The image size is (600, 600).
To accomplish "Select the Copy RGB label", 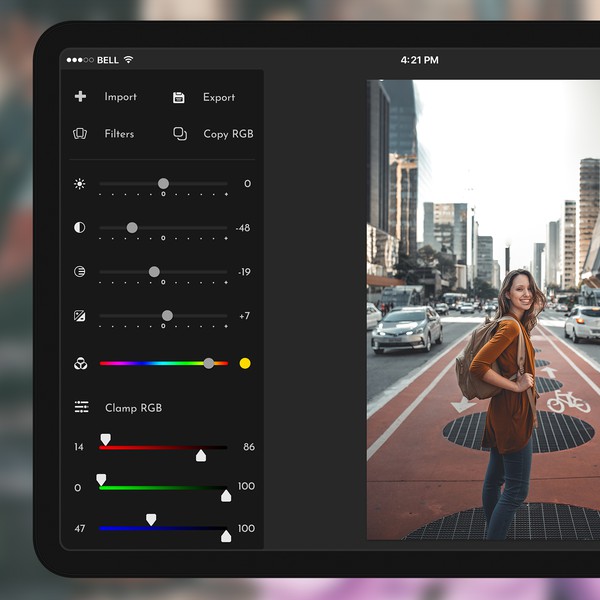I will click(x=228, y=134).
